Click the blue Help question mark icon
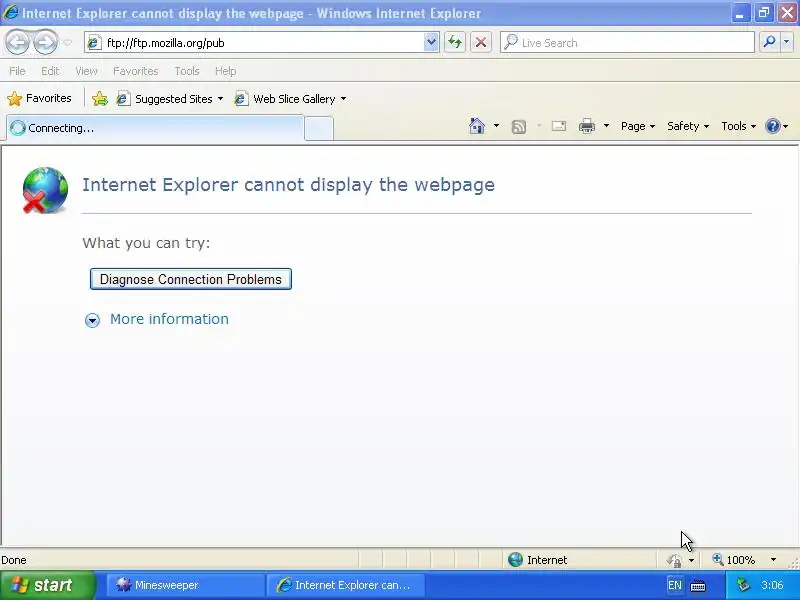Viewport: 800px width, 600px height. click(x=773, y=126)
